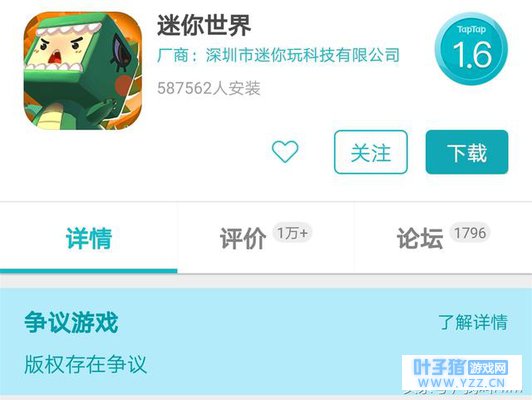Screen dimensions: 532x400
Task: Open the 评价 reviews tab
Action: pos(243,239)
